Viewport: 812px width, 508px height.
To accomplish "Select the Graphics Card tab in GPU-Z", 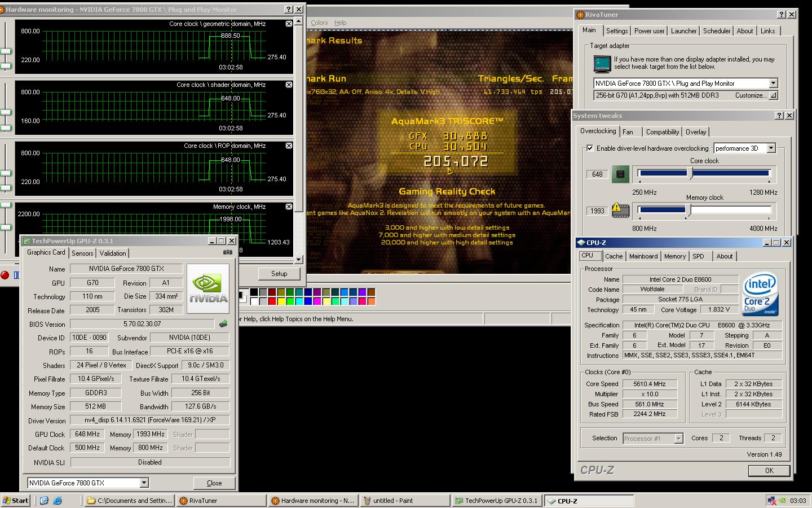I will (x=46, y=252).
